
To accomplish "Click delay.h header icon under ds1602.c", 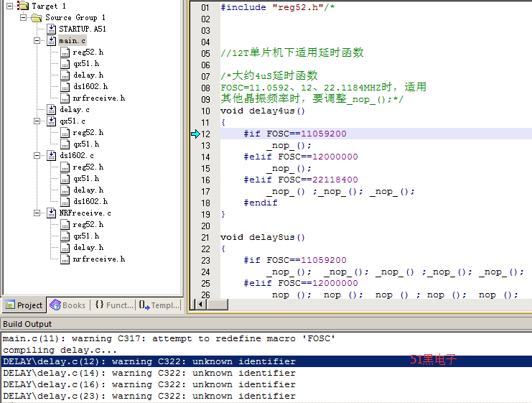I will (x=65, y=190).
